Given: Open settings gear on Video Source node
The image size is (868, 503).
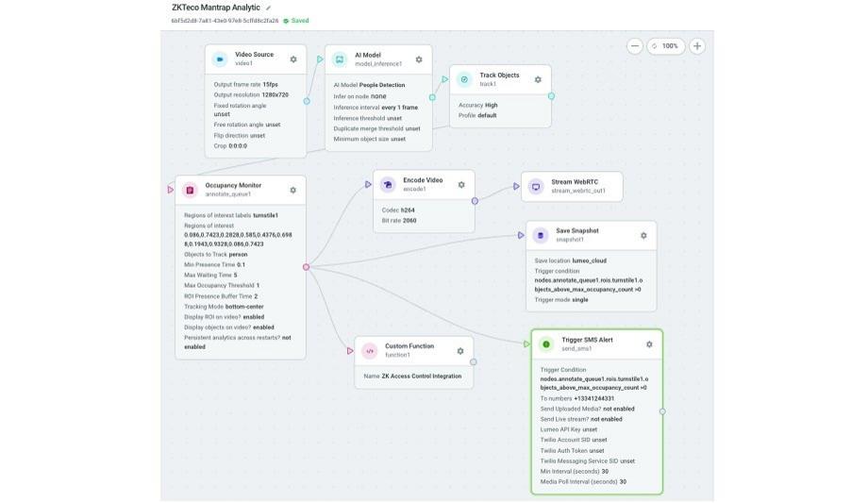Looking at the screenshot, I should click(293, 59).
